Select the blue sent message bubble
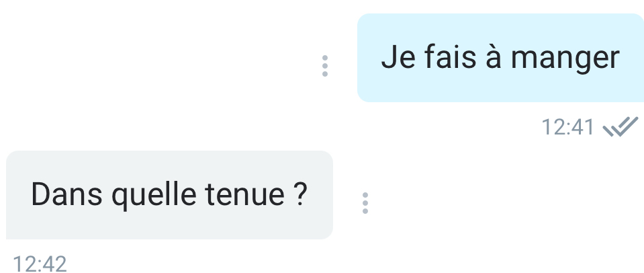The width and height of the screenshot is (644, 273). click(x=501, y=58)
